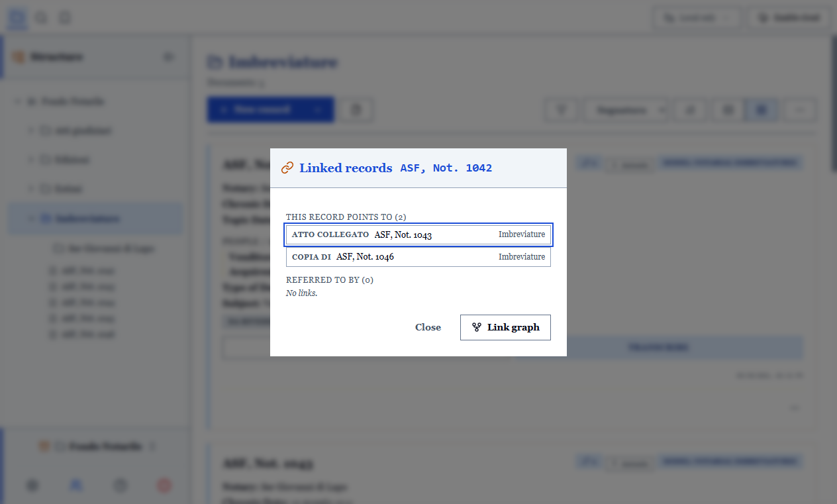Open linked record ATTO COLLEGATO ASF, Not. 1043
This screenshot has height=504, width=837.
point(418,234)
